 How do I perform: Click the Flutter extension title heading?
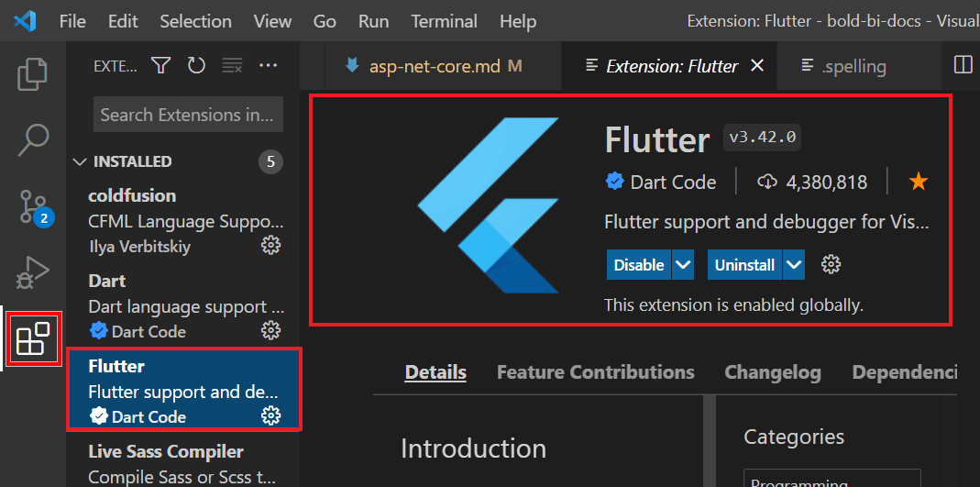pyautogui.click(x=657, y=140)
